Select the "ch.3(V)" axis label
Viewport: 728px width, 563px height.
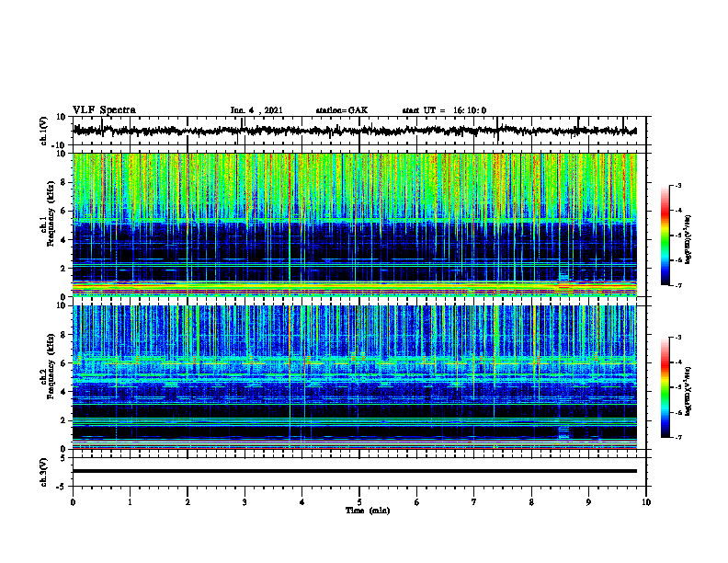(x=44, y=472)
